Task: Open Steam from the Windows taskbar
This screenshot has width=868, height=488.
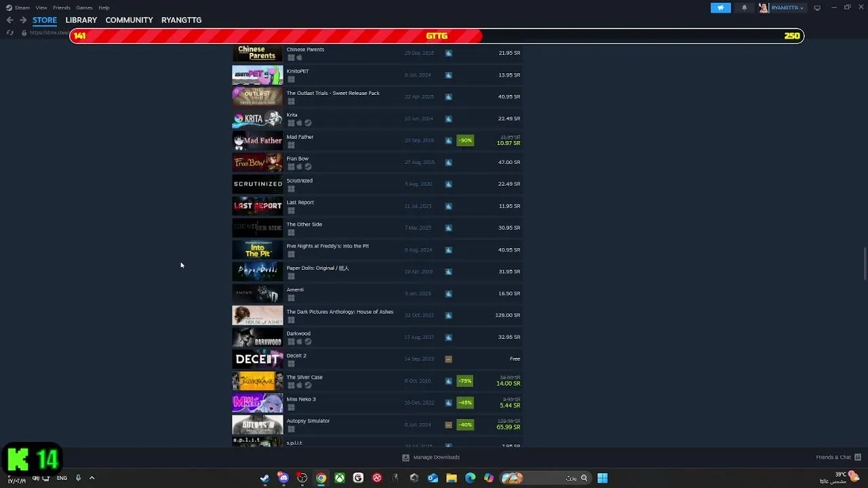Action: click(264, 478)
